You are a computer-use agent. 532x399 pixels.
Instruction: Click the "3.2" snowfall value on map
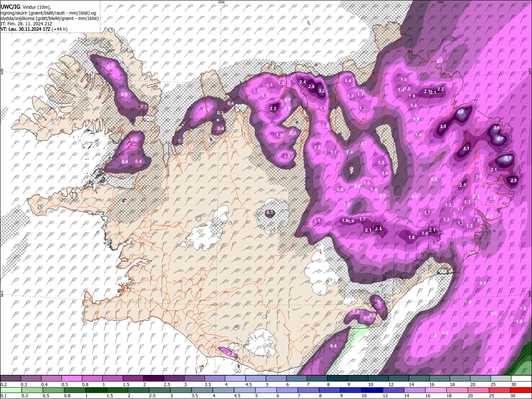[x=321, y=91]
